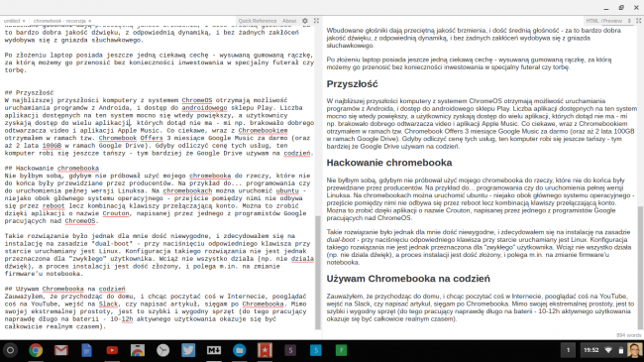The width and height of the screenshot is (644, 362).
Task: Open editor settings gear icon
Action: pyautogui.click(x=305, y=21)
